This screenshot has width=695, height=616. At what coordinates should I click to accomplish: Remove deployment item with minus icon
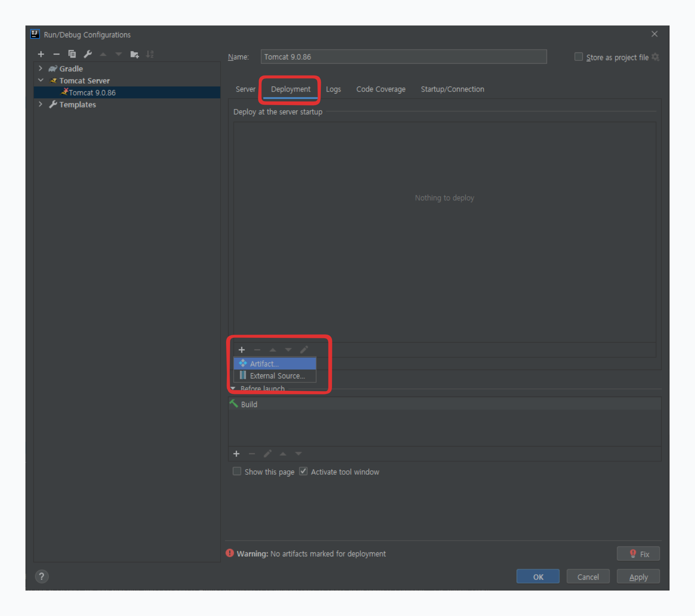257,350
